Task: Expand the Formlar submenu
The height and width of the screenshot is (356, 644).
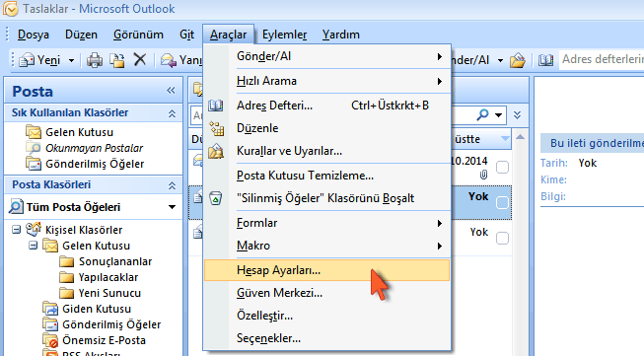Action: tap(326, 223)
